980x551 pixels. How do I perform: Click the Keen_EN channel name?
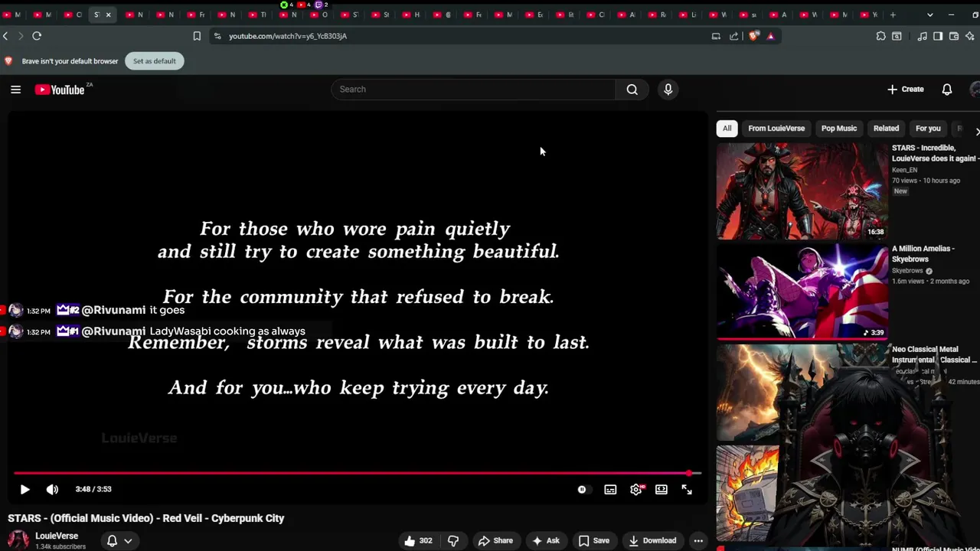(904, 170)
